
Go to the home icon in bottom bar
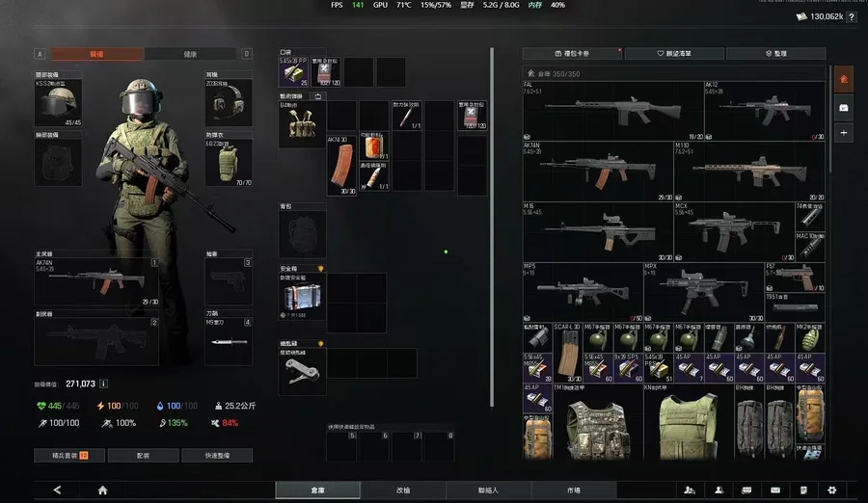102,490
